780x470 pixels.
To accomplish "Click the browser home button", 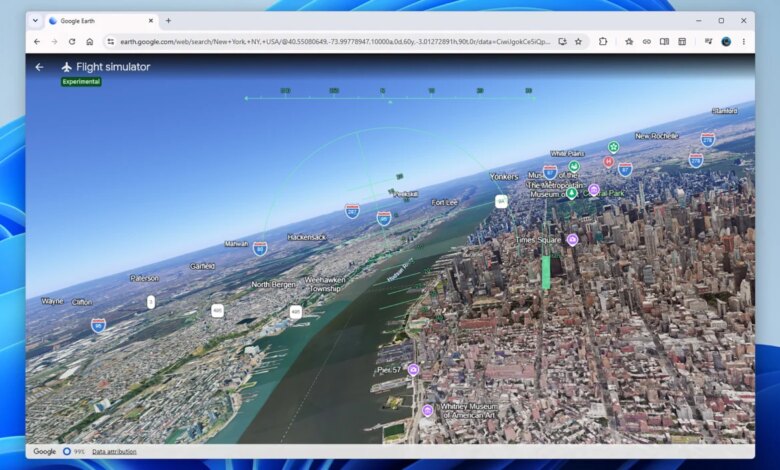I will [x=90, y=42].
